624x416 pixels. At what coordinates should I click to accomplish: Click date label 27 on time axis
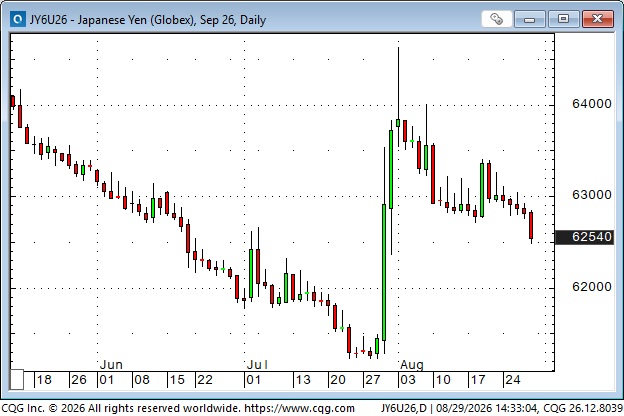[373, 380]
